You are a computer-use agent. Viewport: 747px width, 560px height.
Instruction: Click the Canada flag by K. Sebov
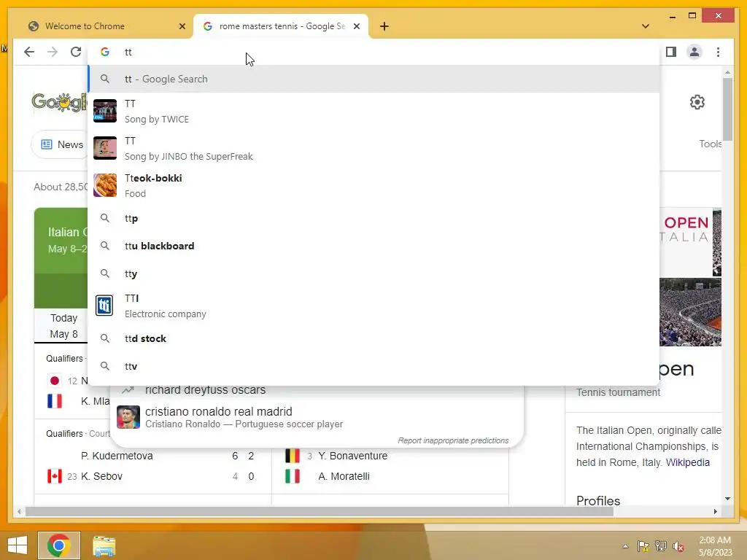tap(54, 476)
